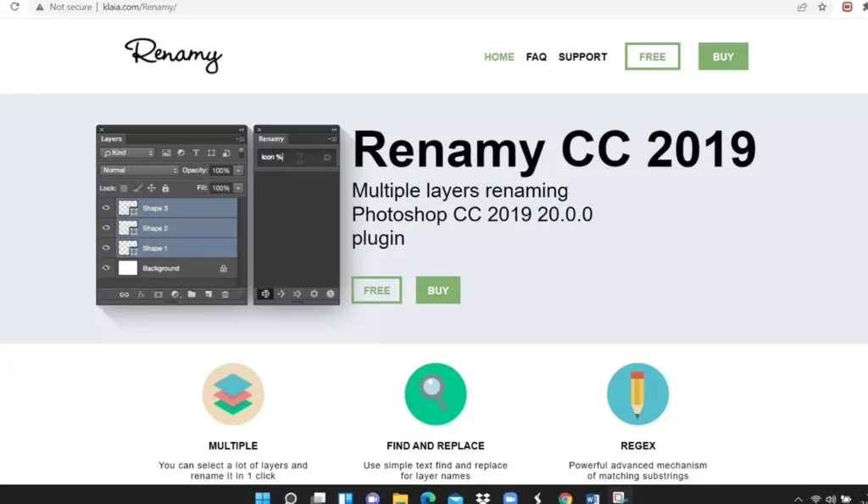
Task: Click the pixel layer filter icon in Layers
Action: coord(166,153)
